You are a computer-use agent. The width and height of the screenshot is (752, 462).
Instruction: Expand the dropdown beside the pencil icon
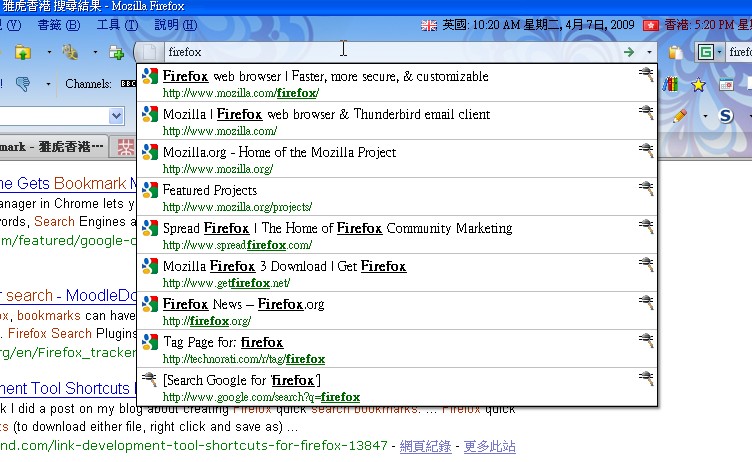(705, 116)
